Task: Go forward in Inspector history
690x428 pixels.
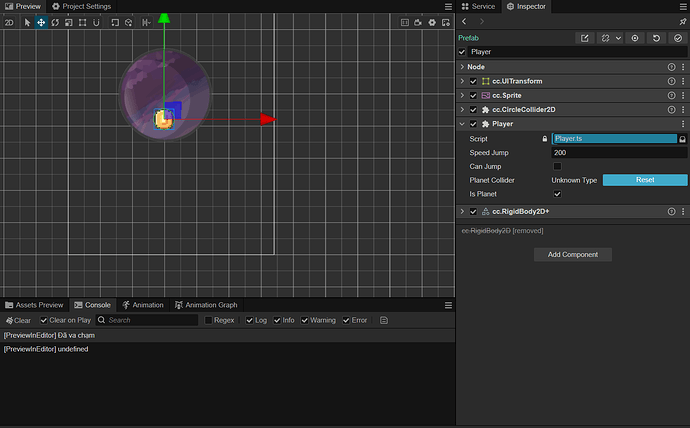Action: [481, 21]
